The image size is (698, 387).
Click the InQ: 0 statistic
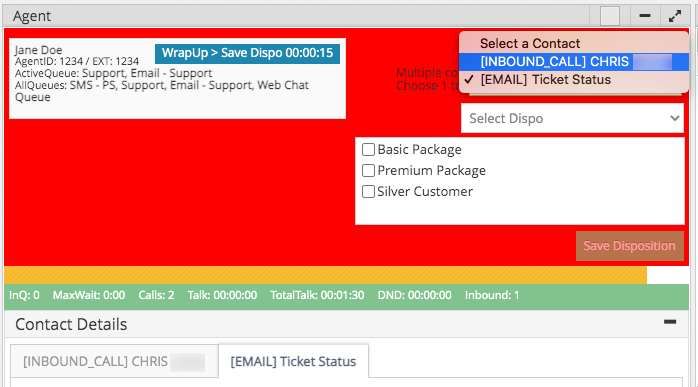[x=24, y=295]
